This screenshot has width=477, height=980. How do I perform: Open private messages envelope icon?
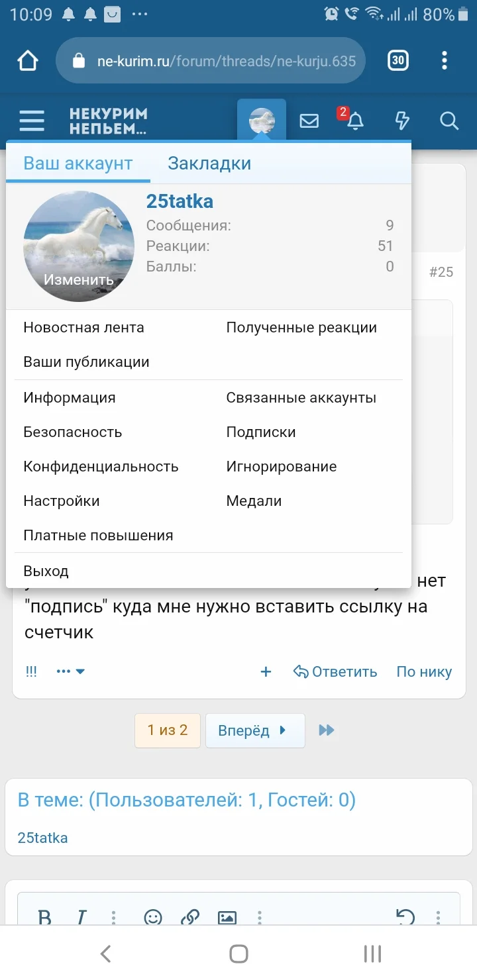[x=309, y=121]
